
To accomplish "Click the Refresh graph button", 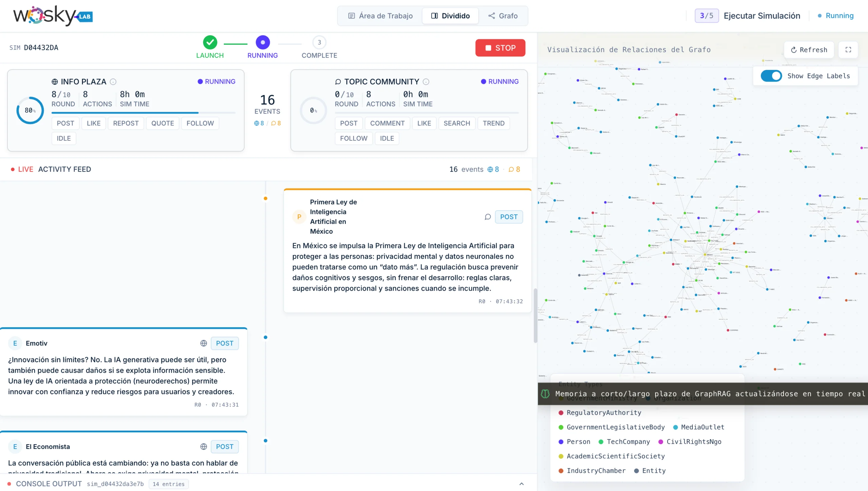I will click(x=809, y=50).
